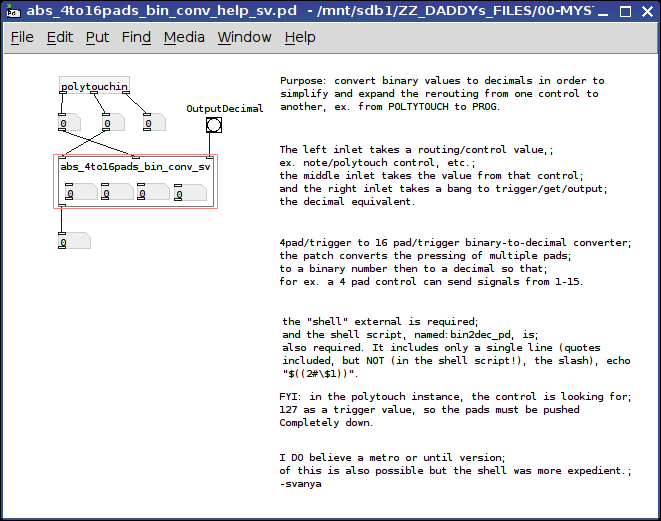Click the third number box inside the abstraction
This screenshot has height=521, width=661.
153,192
